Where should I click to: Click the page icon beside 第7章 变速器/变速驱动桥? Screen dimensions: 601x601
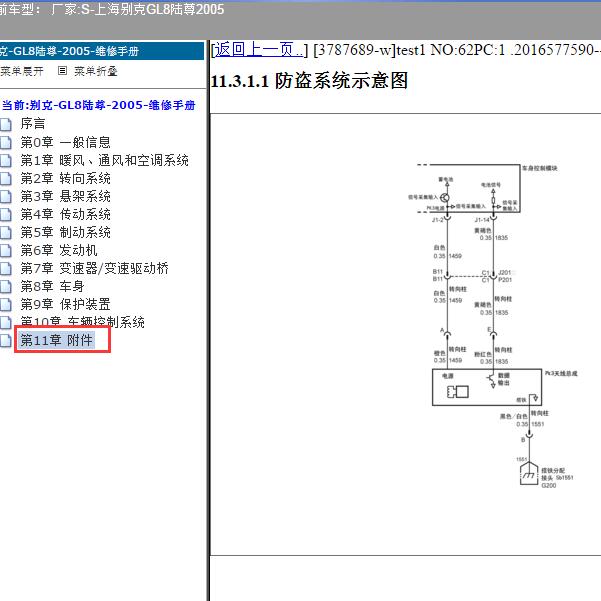point(5,268)
